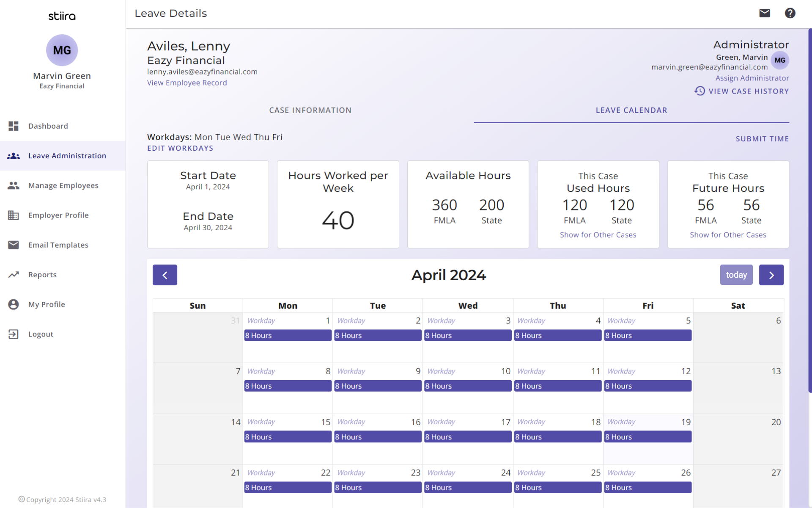
Task: Open Dashboard from the sidebar
Action: (48, 126)
